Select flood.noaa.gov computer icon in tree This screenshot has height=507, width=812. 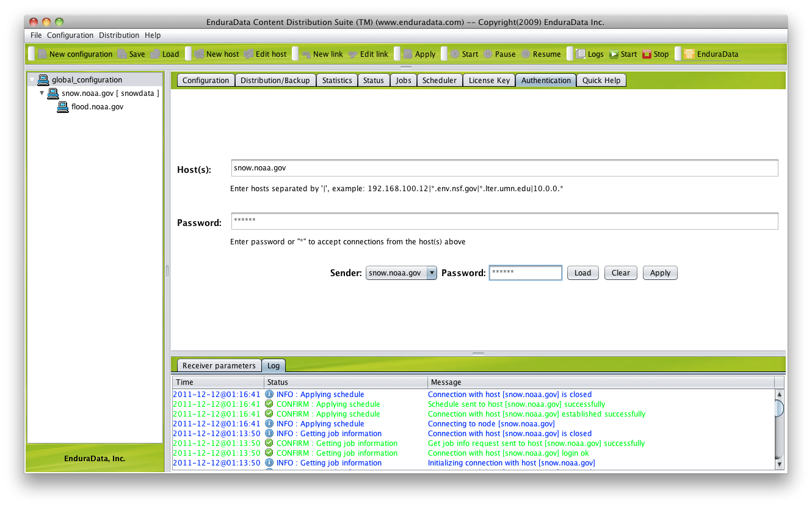pyautogui.click(x=63, y=106)
